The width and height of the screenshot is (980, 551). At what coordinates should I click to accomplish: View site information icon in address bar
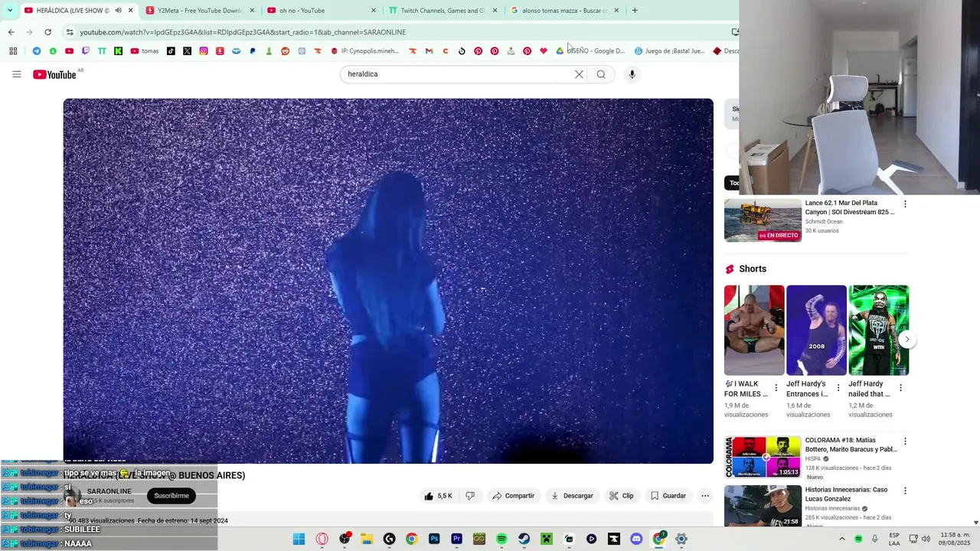[x=70, y=32]
